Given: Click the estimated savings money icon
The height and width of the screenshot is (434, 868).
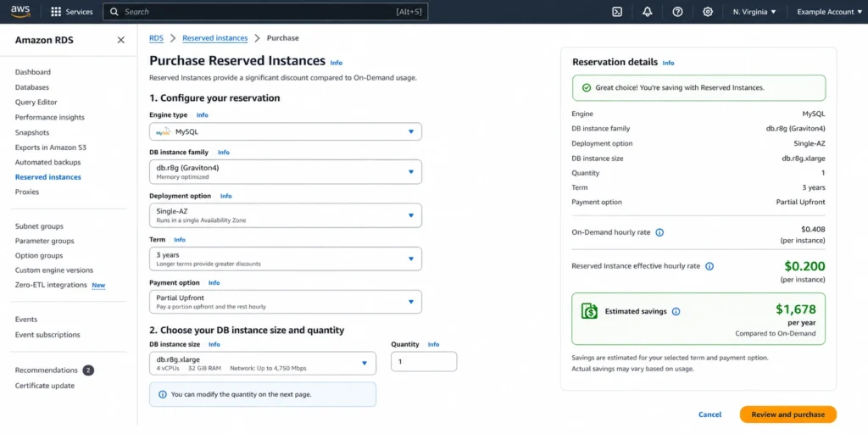Looking at the screenshot, I should (590, 311).
